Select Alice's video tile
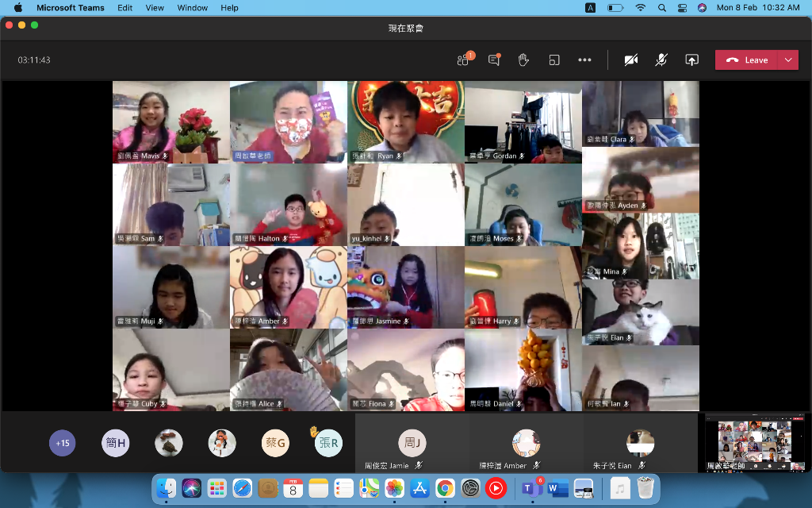 pos(289,370)
